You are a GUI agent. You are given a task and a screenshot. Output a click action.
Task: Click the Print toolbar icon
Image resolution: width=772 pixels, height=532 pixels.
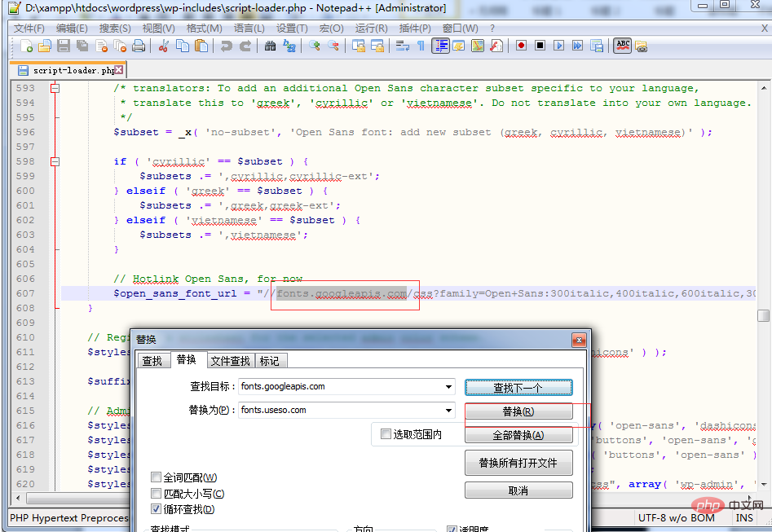(139, 46)
